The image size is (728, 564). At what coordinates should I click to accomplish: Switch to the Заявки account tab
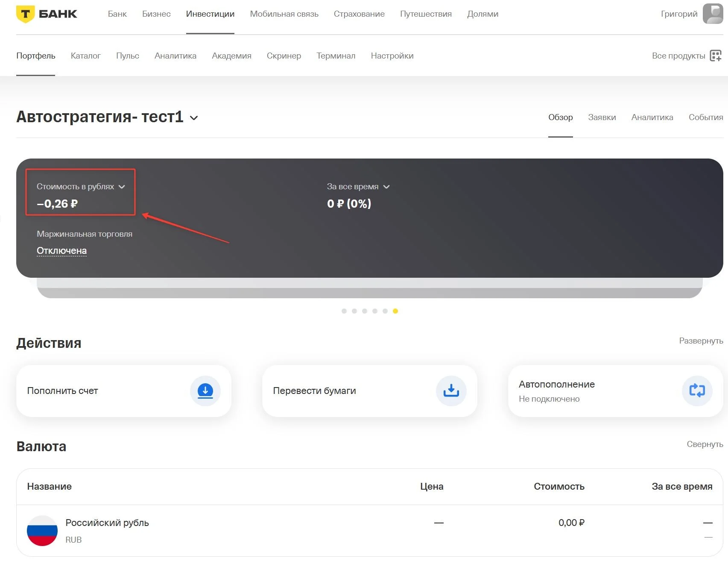click(602, 117)
